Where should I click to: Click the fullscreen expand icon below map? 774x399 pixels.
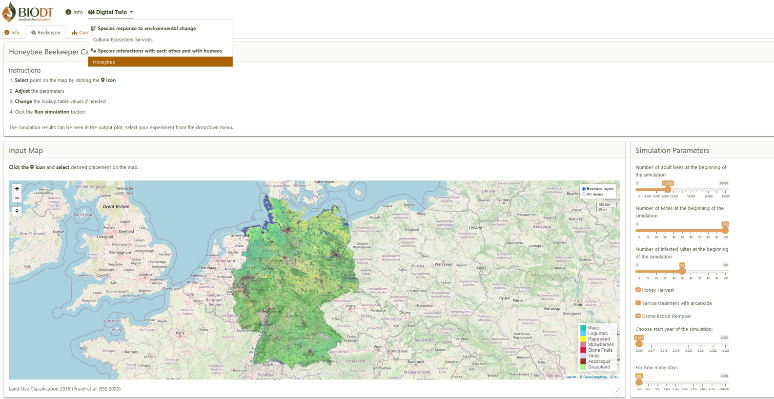click(618, 390)
